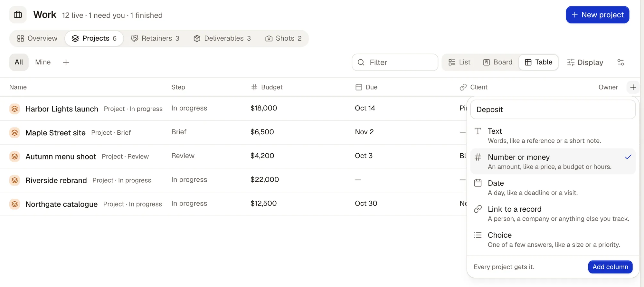Open the Overview tab
This screenshot has width=644, height=287.
tap(37, 38)
